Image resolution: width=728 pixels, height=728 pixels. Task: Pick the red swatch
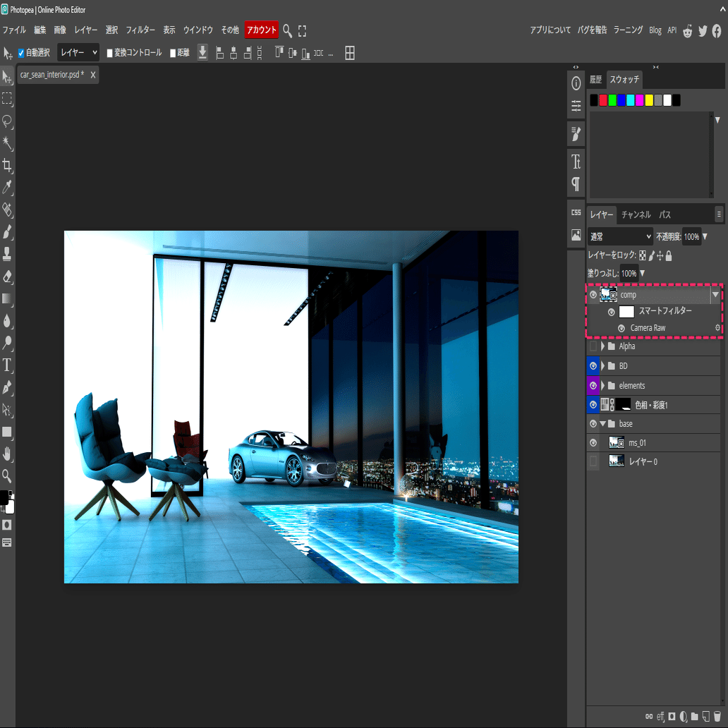pos(602,100)
